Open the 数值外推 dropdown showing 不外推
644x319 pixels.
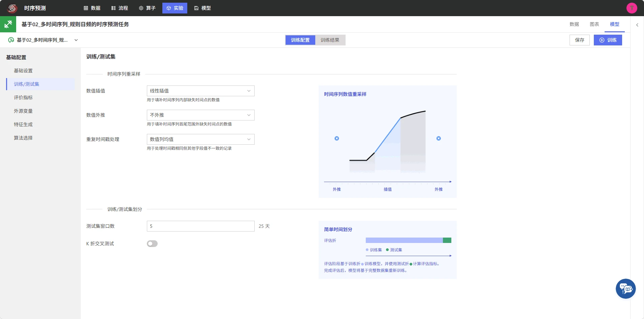coord(200,115)
